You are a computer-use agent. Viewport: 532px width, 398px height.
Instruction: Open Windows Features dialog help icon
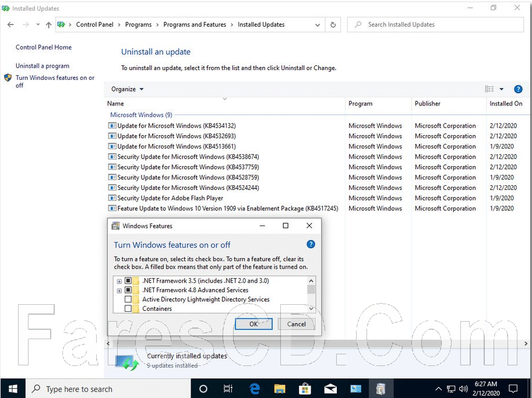pos(311,244)
